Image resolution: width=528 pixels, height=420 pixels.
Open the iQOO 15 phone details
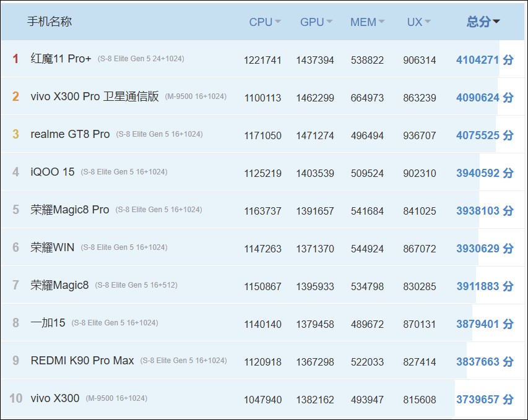click(53, 172)
